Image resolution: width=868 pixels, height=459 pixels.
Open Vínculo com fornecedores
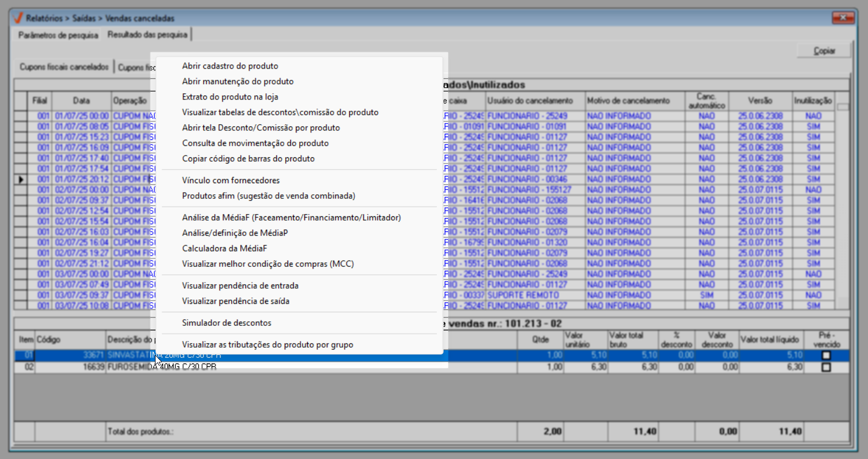(230, 180)
